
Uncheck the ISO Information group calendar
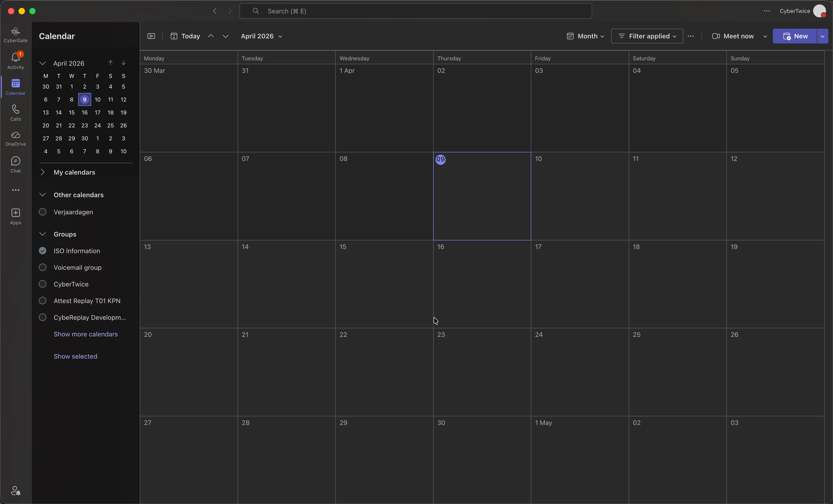pyautogui.click(x=43, y=251)
